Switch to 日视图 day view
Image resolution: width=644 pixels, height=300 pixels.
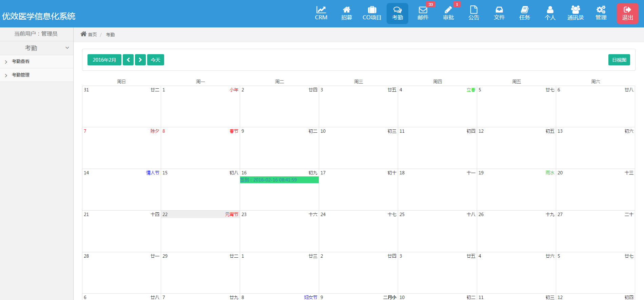619,60
